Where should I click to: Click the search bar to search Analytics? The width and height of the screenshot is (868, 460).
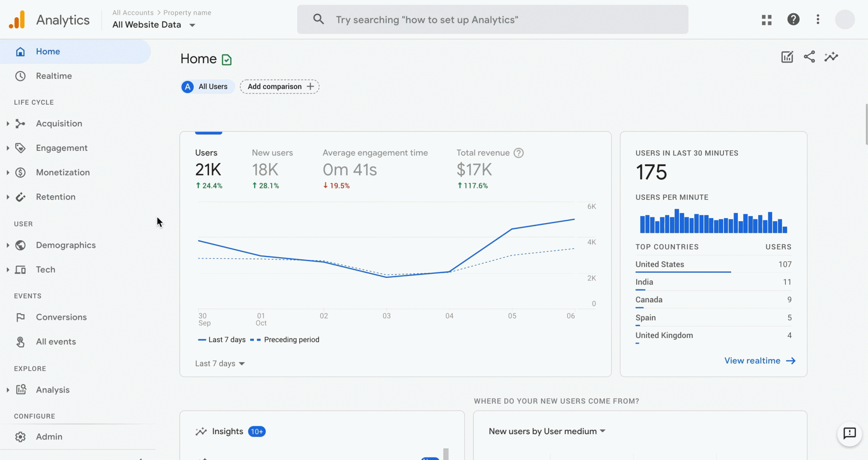492,19
